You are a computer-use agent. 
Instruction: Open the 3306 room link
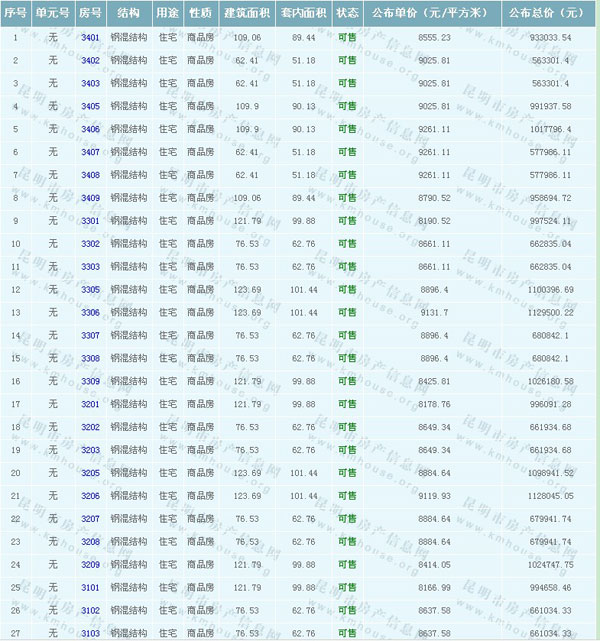click(90, 313)
